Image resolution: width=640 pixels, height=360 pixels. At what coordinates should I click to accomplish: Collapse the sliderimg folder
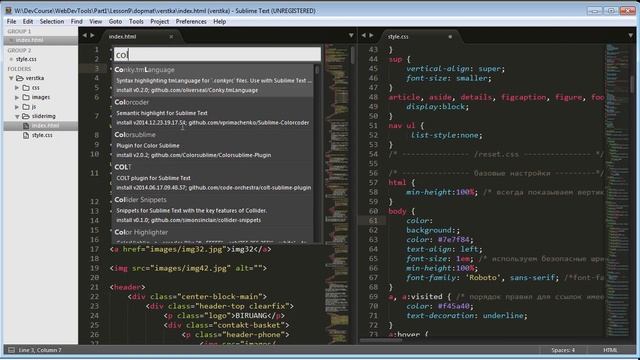(x=17, y=116)
